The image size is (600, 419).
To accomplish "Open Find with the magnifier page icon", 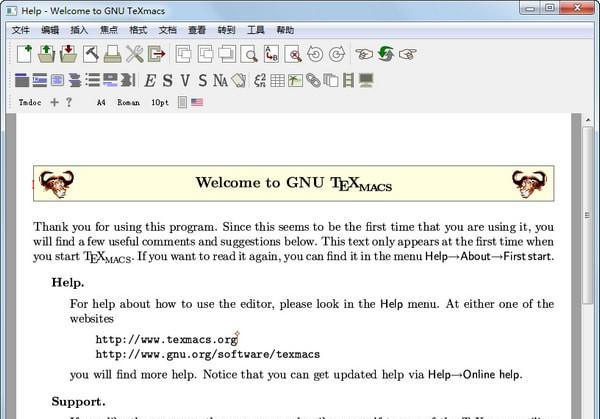I will [x=249, y=54].
